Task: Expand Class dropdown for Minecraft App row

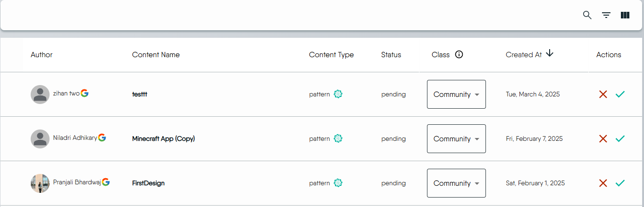Action: pos(456,139)
